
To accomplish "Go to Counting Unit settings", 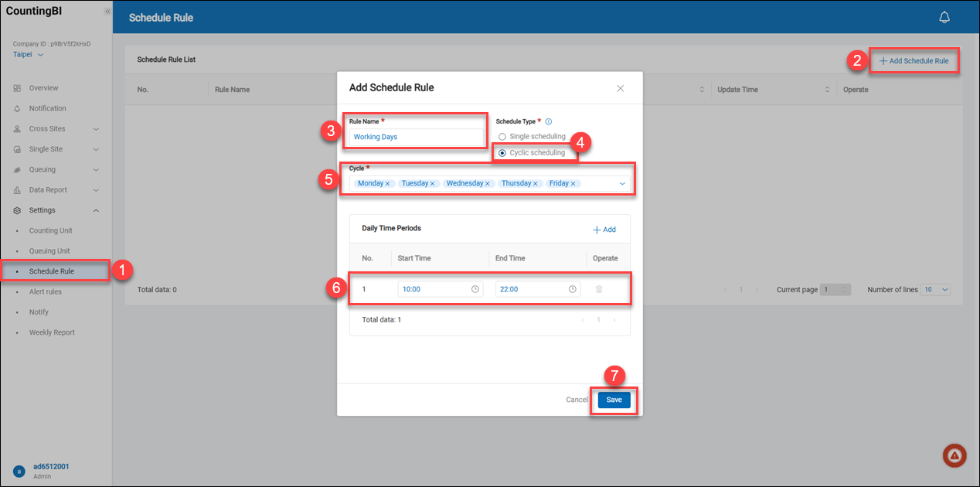I will [x=50, y=230].
